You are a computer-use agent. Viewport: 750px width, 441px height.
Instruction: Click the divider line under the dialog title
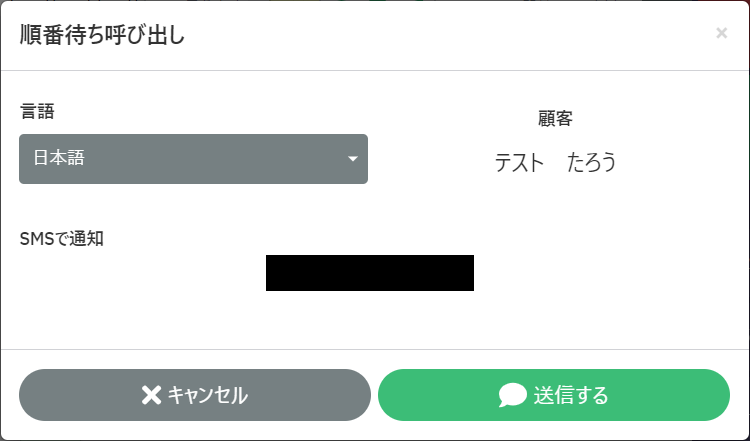375,70
